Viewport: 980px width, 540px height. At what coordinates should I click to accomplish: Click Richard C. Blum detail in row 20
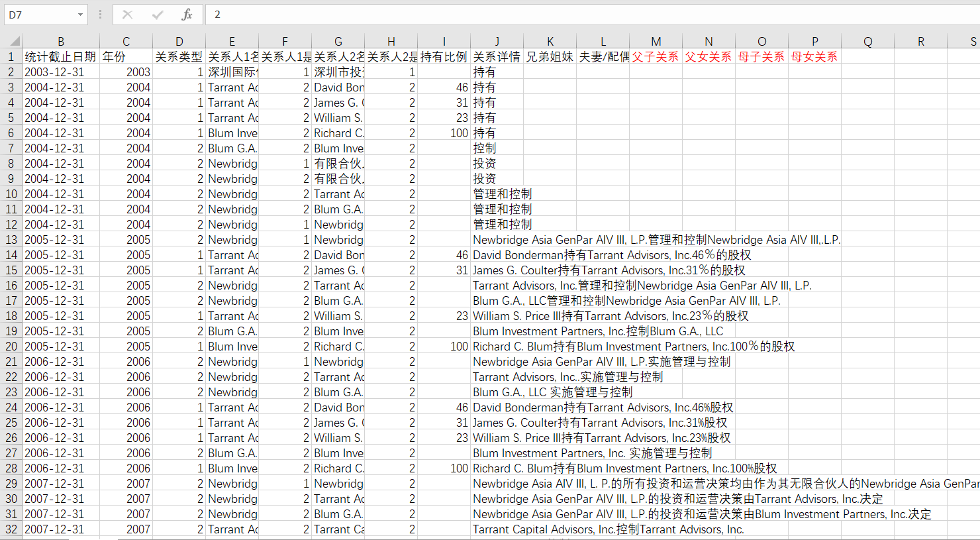pos(634,346)
